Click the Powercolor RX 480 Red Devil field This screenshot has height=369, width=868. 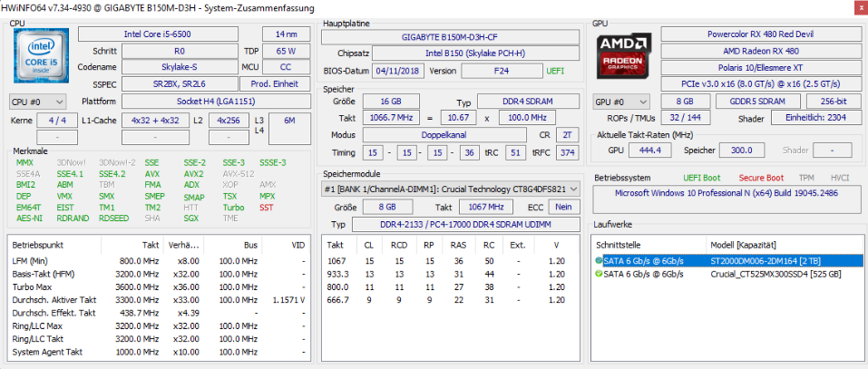[760, 34]
